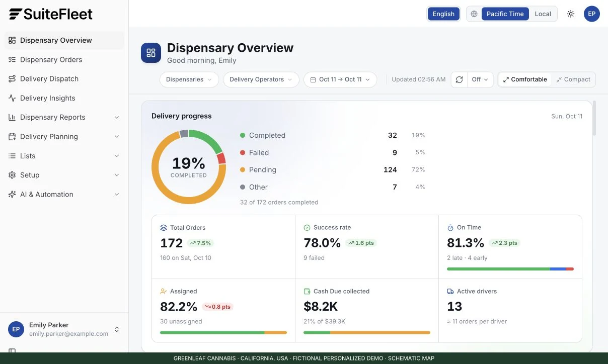Click the Other legend row
608x364 pixels.
coord(333,187)
